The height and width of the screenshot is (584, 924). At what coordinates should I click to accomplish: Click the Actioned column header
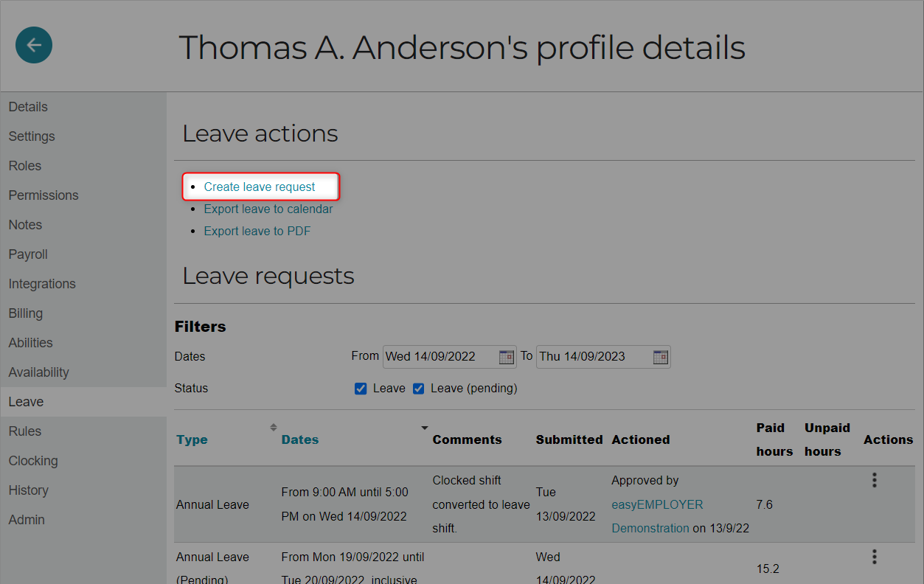point(641,439)
